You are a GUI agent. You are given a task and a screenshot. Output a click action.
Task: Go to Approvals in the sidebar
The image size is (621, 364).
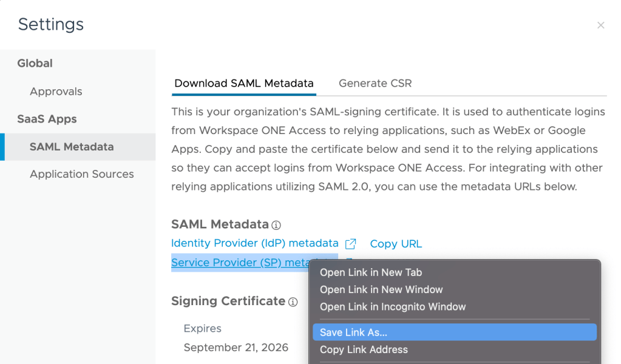point(56,92)
